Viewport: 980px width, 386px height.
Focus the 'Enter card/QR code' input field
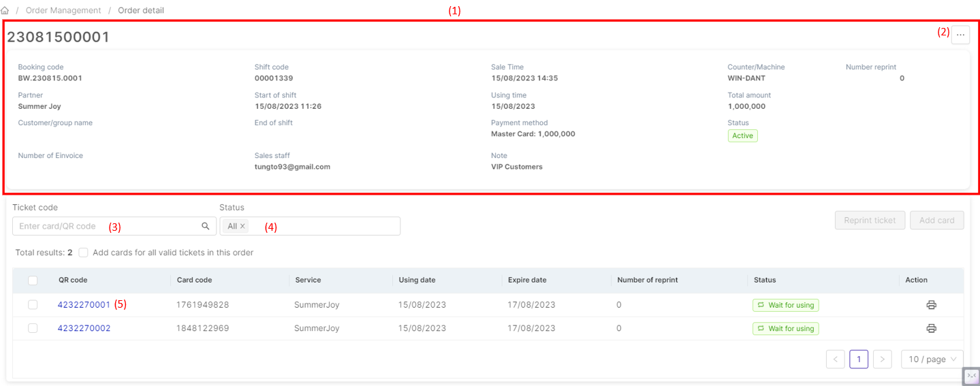tap(106, 226)
